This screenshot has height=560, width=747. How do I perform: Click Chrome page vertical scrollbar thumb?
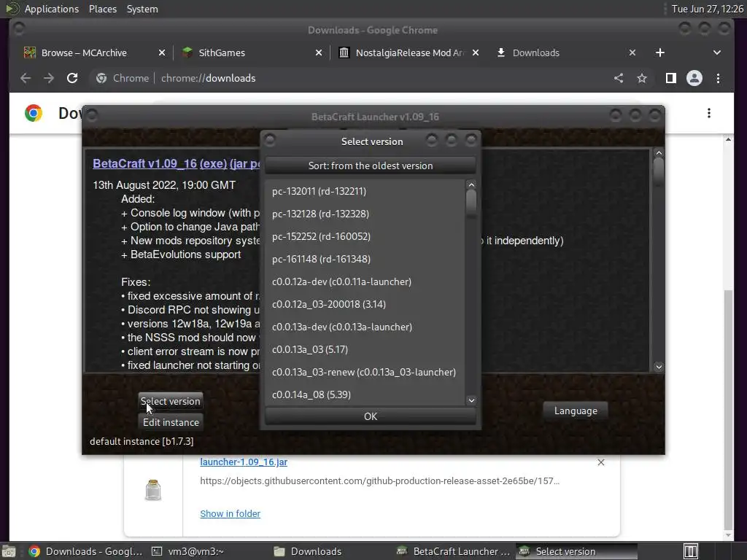(728, 408)
